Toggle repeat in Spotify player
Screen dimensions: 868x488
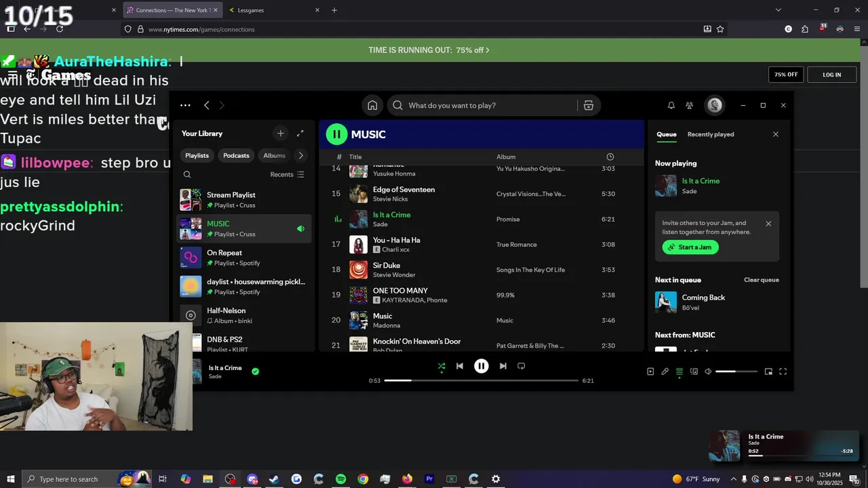[x=521, y=366]
